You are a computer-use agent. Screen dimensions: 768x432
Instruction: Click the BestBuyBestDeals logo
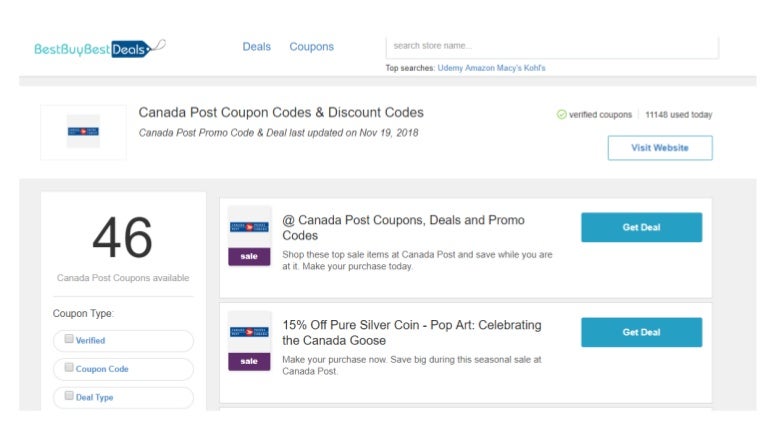(x=99, y=48)
